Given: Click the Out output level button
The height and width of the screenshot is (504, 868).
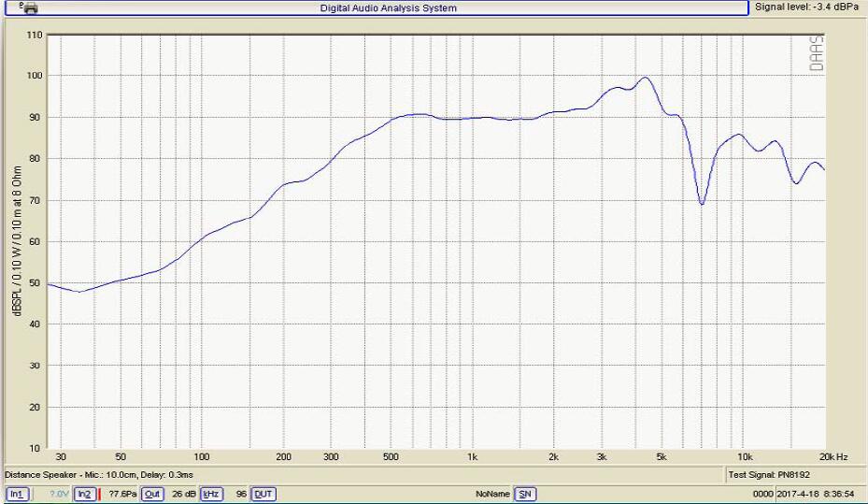Looking at the screenshot, I should click(x=152, y=494).
